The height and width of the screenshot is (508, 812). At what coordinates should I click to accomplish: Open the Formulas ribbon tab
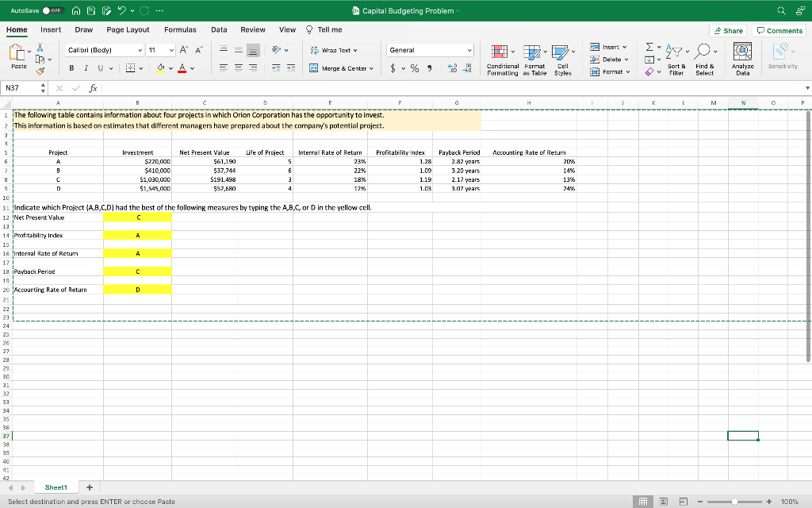[x=180, y=30]
